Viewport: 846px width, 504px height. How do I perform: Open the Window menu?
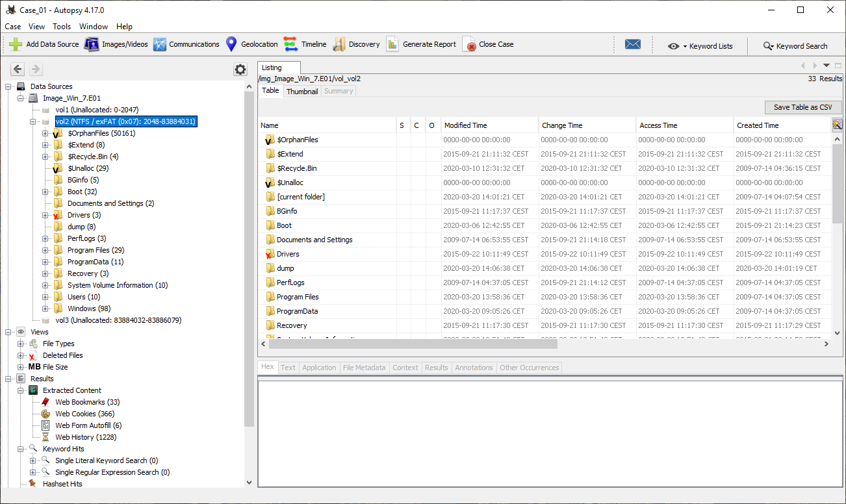[x=94, y=27]
